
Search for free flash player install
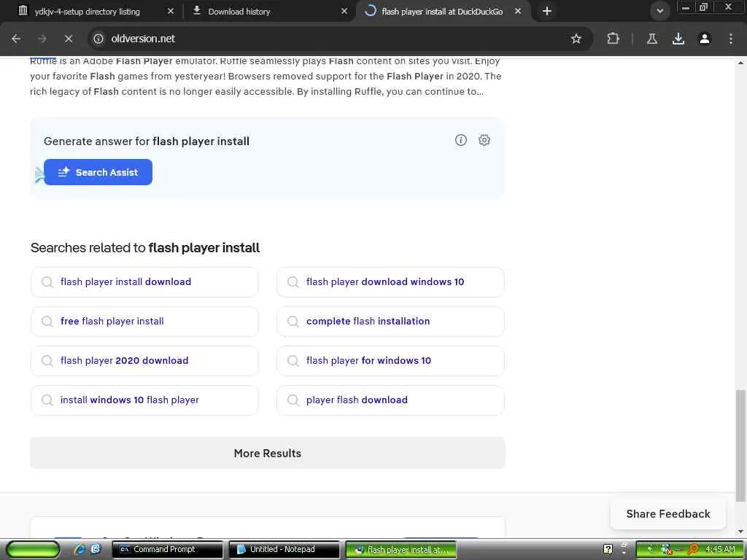[144, 322]
